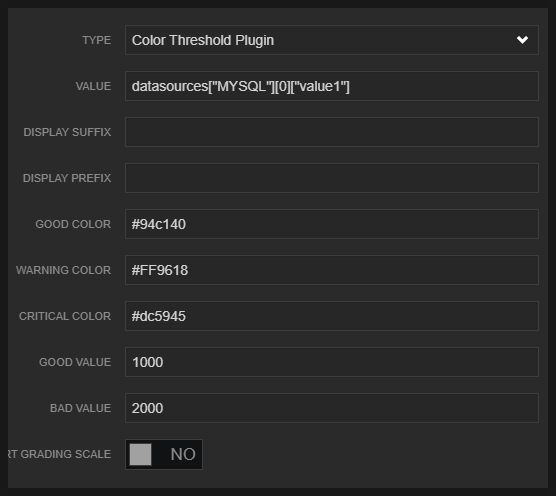Click the Value input with datasources expression
The image size is (556, 496).
[x=332, y=86]
